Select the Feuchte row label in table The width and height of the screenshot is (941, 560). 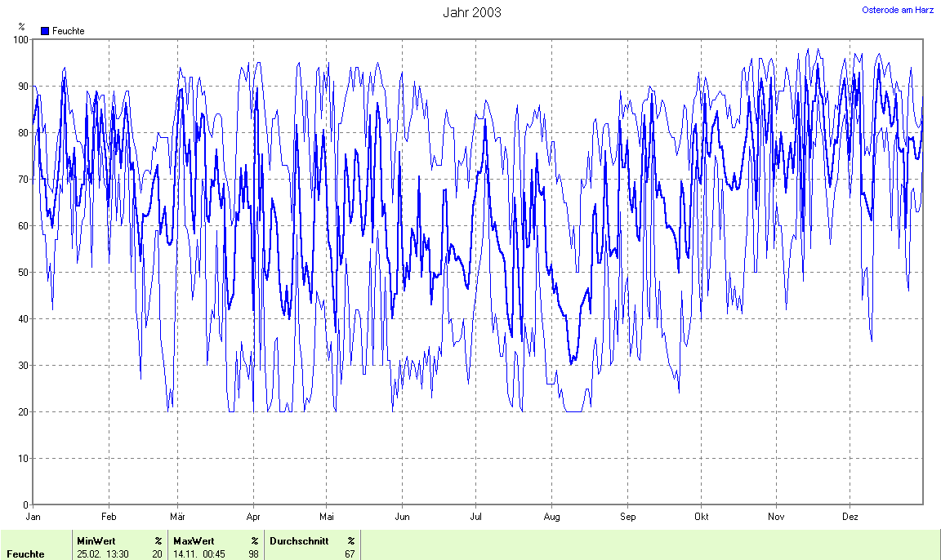coord(24,554)
